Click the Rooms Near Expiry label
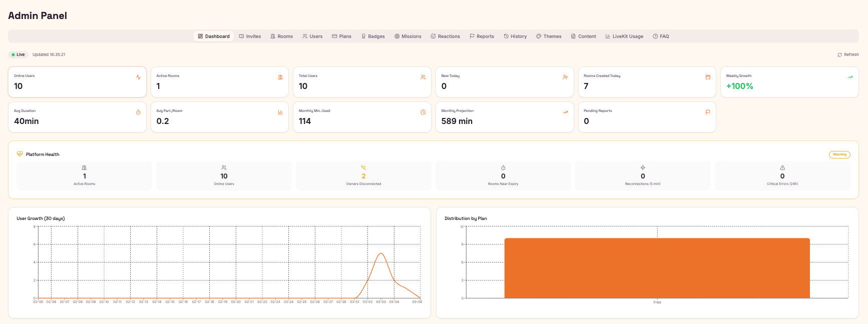 503,184
